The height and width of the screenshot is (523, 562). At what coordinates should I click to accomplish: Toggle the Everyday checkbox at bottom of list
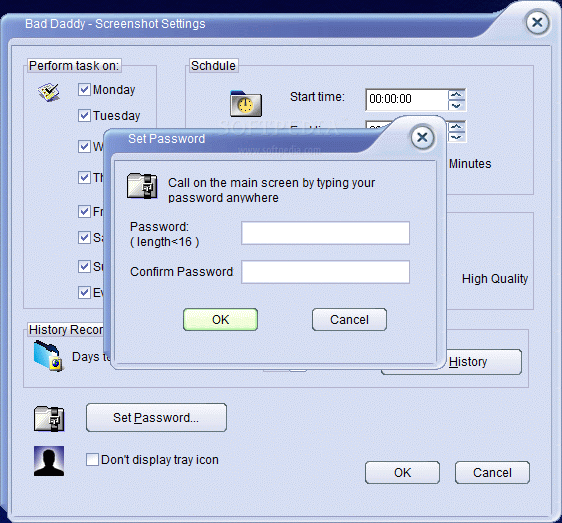84,293
